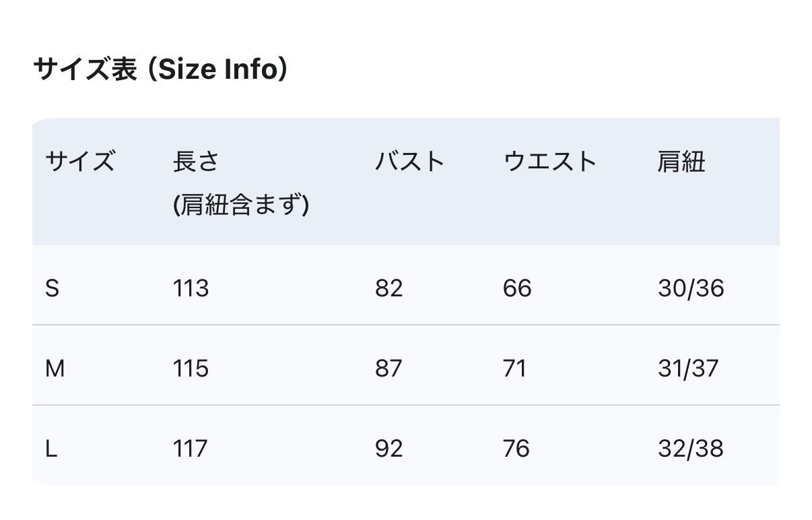812x520 pixels.
Task: Click the strap value 31/37 cell
Action: 688,368
